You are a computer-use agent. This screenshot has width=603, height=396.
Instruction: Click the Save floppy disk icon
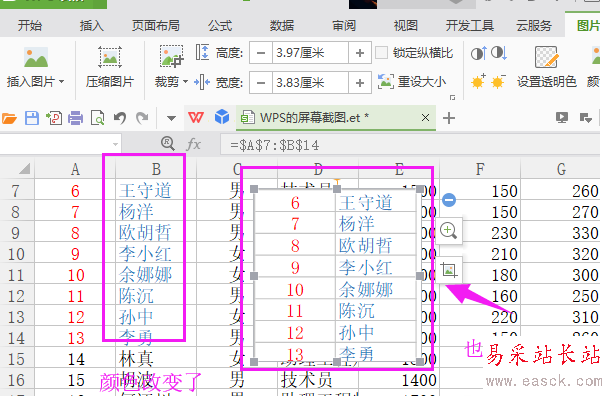[32, 118]
